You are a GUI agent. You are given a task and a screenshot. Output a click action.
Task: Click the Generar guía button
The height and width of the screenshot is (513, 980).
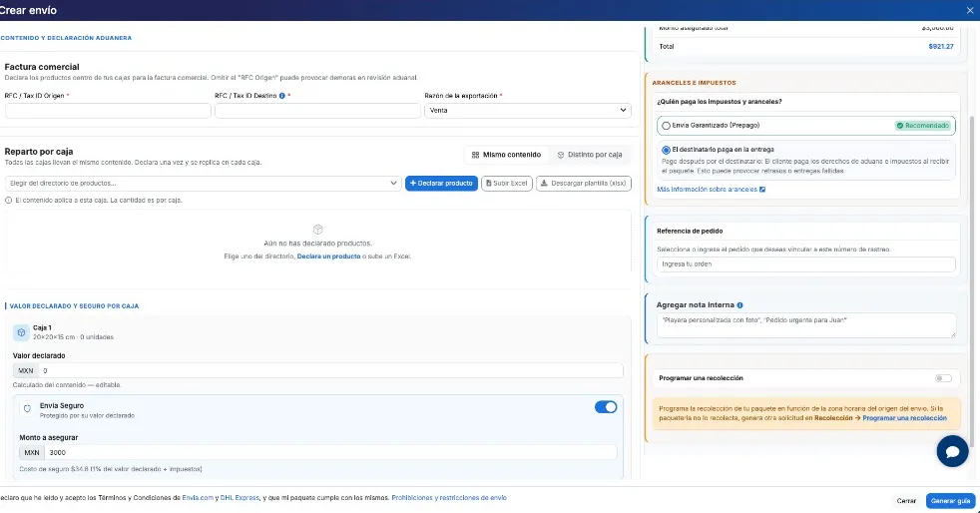[x=950, y=501]
